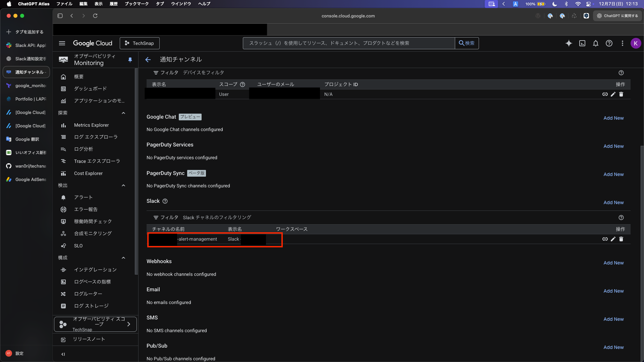644x362 pixels.
Task: Open Metrics Explorer in sidebar
Action: click(x=91, y=125)
